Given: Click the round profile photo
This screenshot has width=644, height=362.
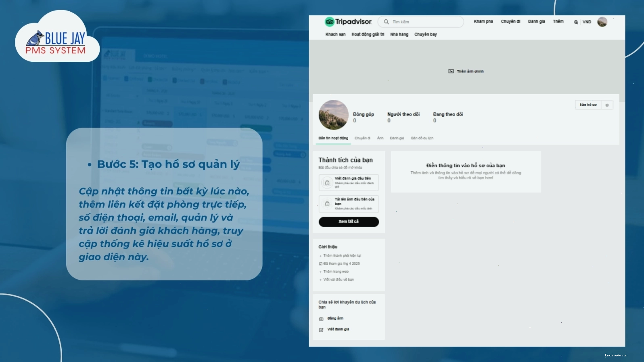Looking at the screenshot, I should [334, 115].
